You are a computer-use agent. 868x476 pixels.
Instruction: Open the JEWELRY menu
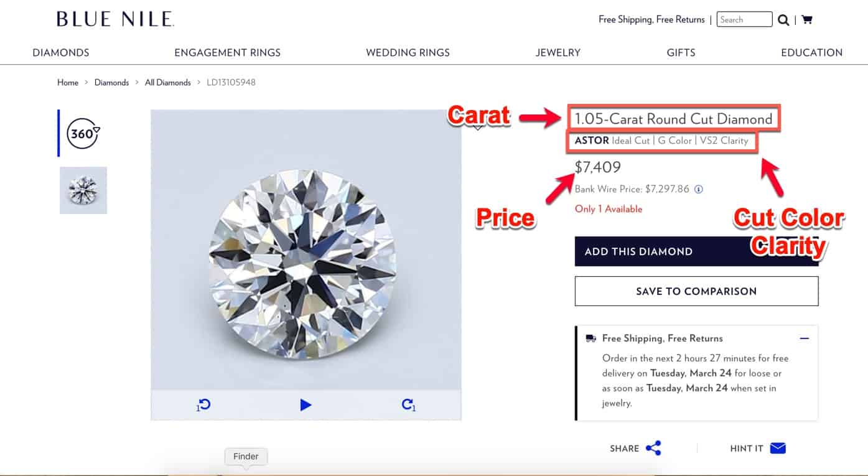tap(558, 53)
